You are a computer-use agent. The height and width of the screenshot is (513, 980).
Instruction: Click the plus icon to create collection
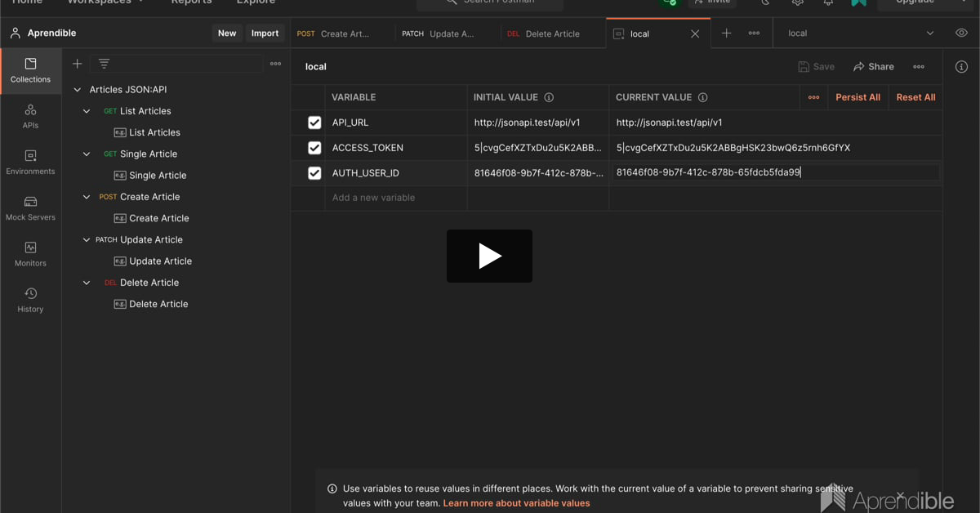coord(78,64)
